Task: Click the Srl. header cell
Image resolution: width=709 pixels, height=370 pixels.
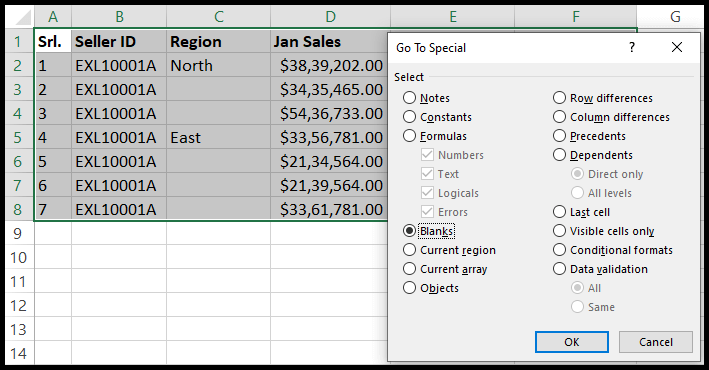Action: 53,42
